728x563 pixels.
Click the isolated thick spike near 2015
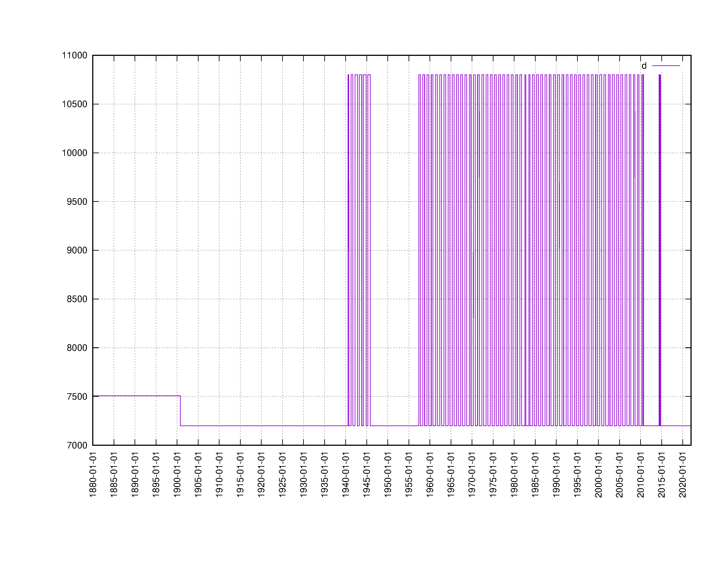point(660,250)
